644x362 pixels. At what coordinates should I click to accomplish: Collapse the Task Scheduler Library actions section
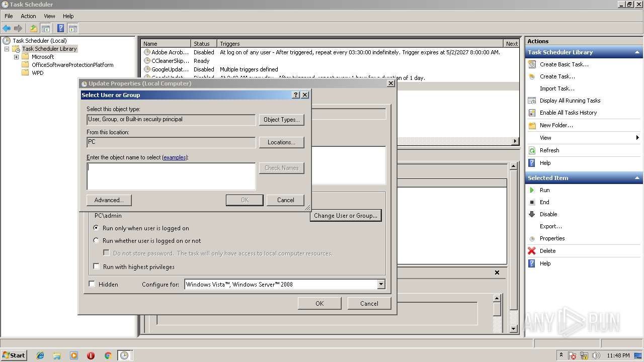coord(637,52)
